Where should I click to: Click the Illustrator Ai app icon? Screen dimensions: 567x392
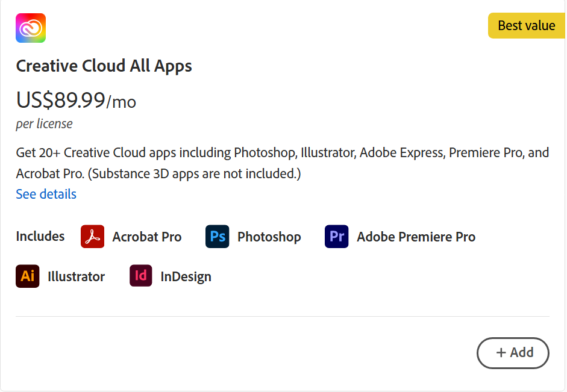(28, 276)
